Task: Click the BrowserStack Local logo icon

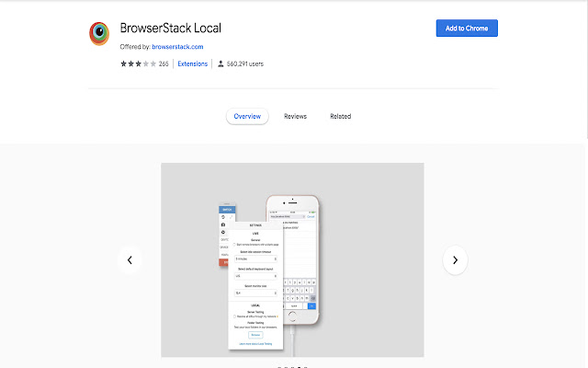Action: click(x=99, y=33)
